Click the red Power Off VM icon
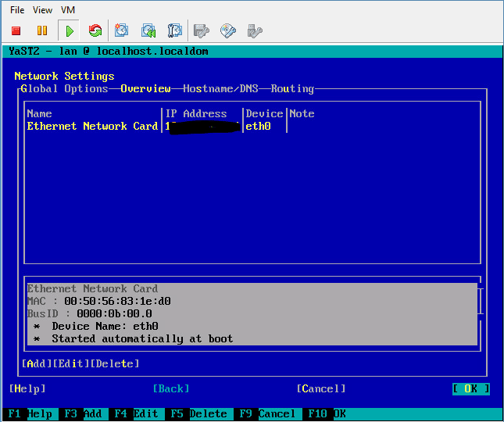The height and width of the screenshot is (422, 504). click(x=16, y=30)
